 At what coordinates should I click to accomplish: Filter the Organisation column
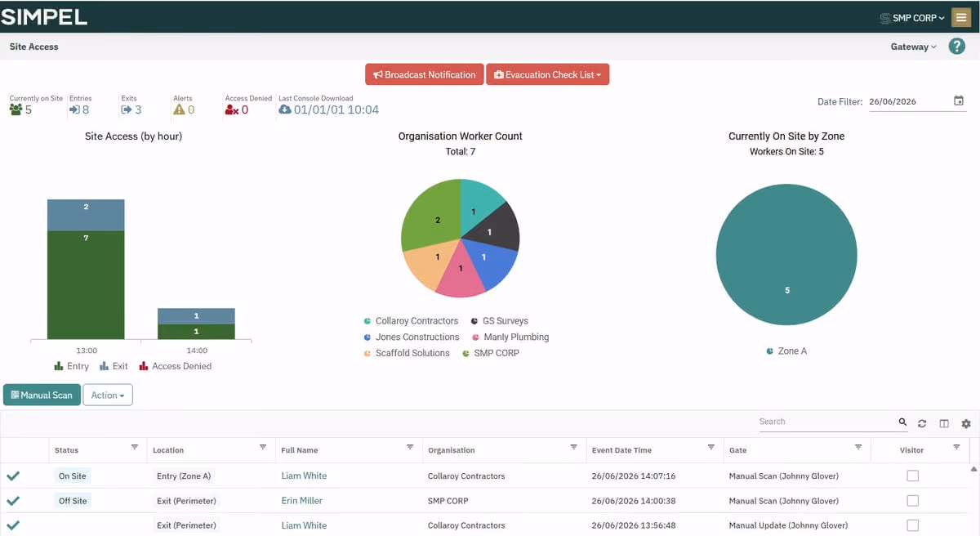tap(573, 448)
